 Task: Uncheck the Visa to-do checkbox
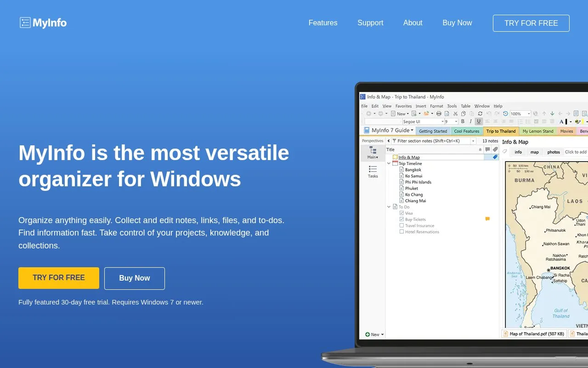click(x=401, y=213)
